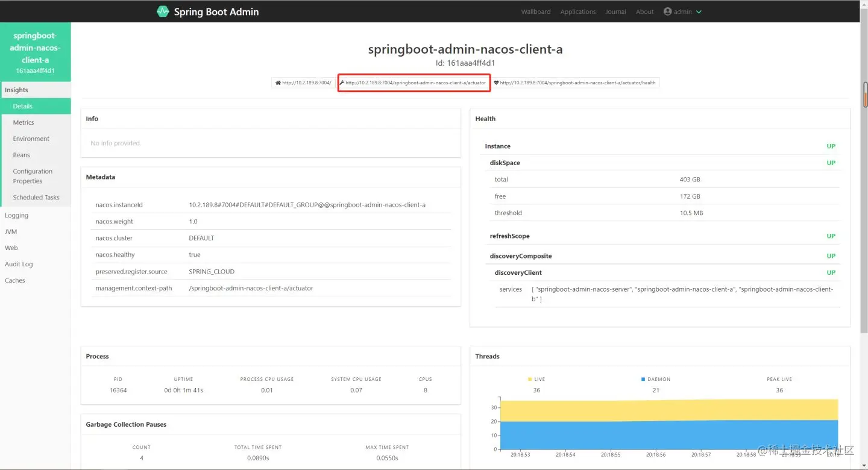Viewport: 868px width, 470px height.
Task: Select Details in the sidebar
Action: [36, 106]
